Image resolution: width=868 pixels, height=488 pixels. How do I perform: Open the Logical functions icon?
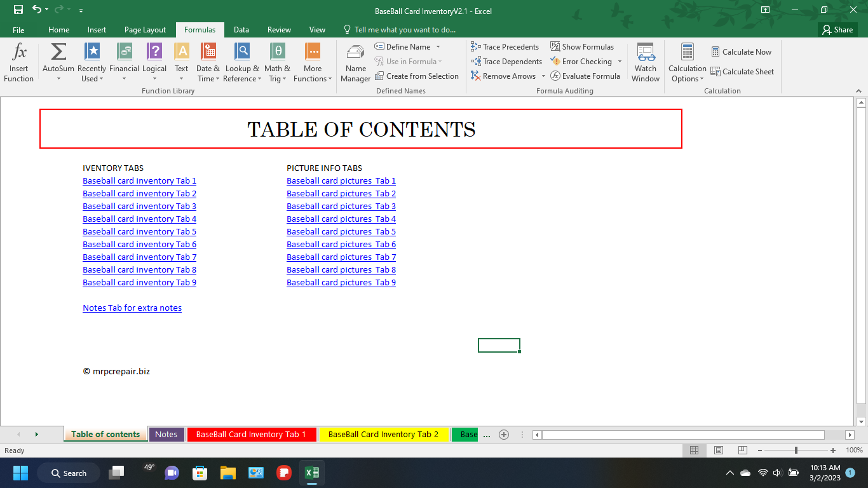click(154, 52)
